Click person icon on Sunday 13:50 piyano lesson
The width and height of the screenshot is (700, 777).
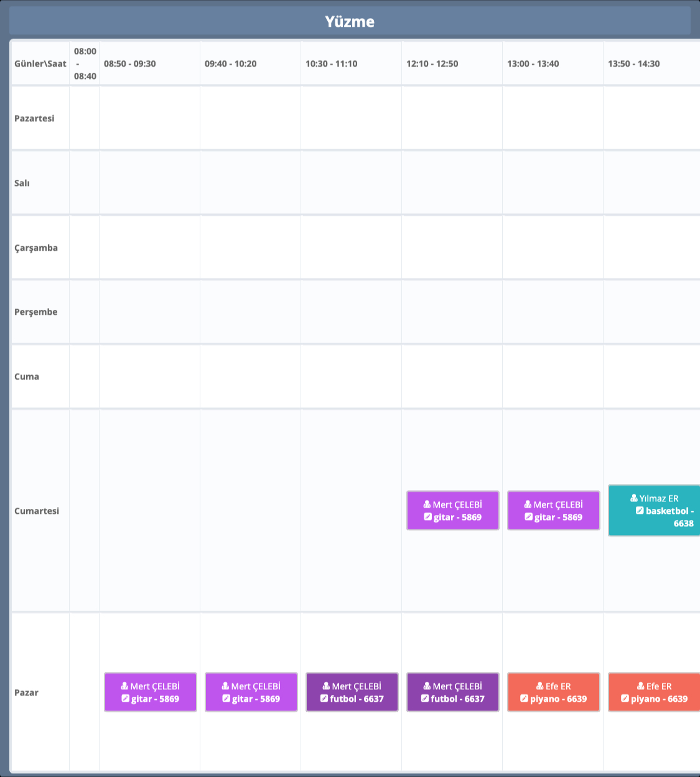click(x=640, y=686)
